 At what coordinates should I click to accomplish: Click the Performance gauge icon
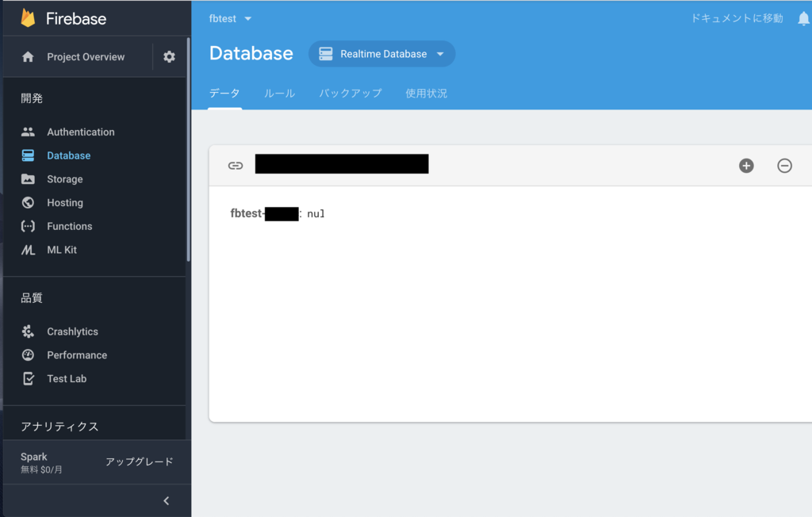28,355
